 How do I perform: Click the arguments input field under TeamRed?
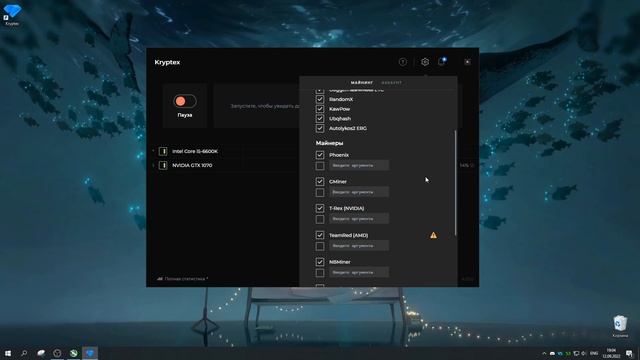tap(359, 246)
